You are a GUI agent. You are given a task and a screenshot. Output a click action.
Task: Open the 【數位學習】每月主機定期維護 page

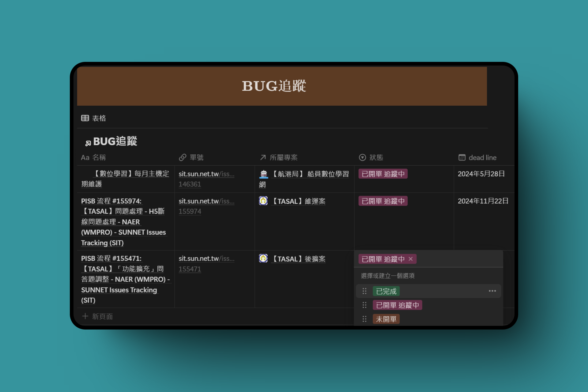pos(125,179)
